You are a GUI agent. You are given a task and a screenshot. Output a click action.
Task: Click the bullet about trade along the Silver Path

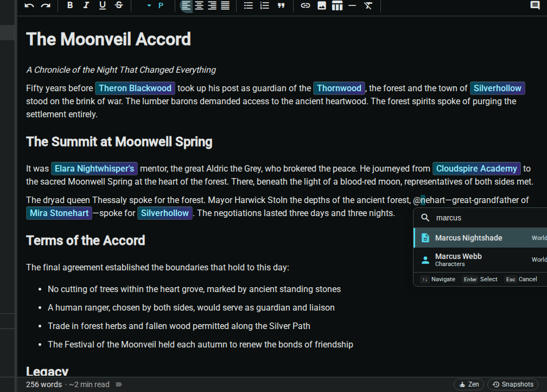point(179,326)
